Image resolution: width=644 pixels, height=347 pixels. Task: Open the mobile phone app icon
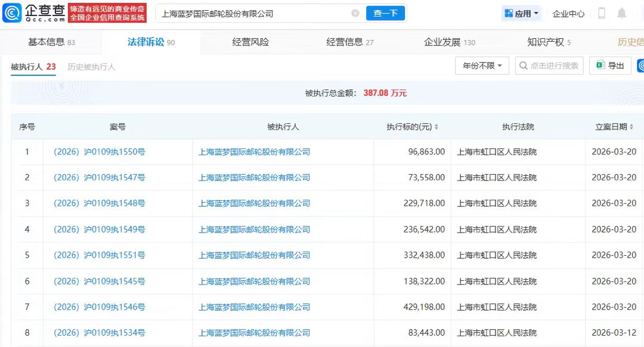point(602,13)
